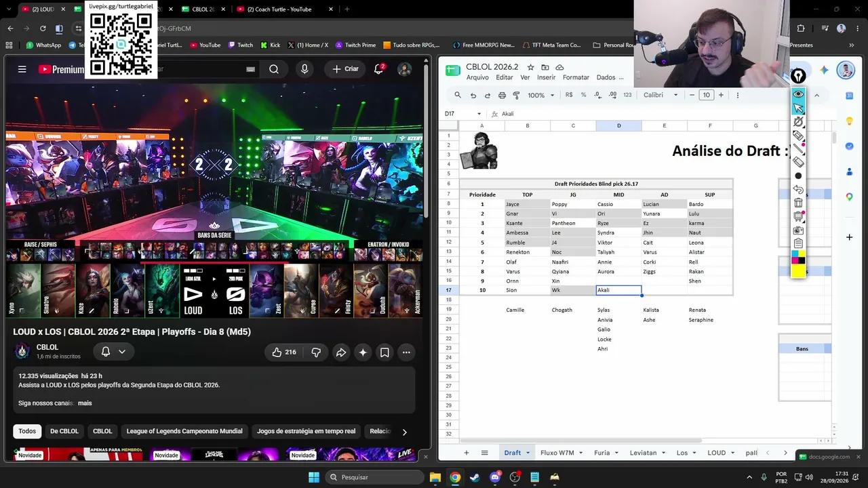Open the Calibri font dropdown

pos(660,95)
